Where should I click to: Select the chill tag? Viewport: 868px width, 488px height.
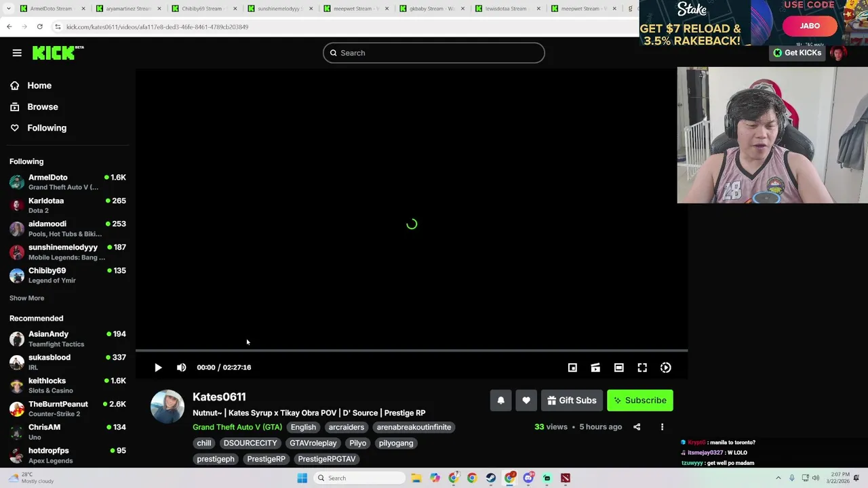[x=204, y=443]
